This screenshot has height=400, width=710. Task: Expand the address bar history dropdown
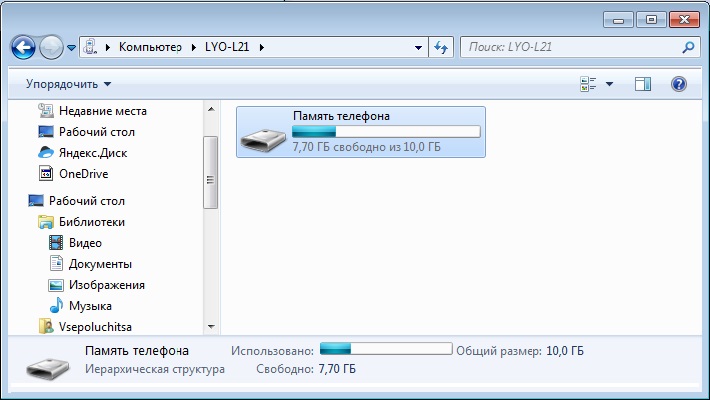[418, 47]
